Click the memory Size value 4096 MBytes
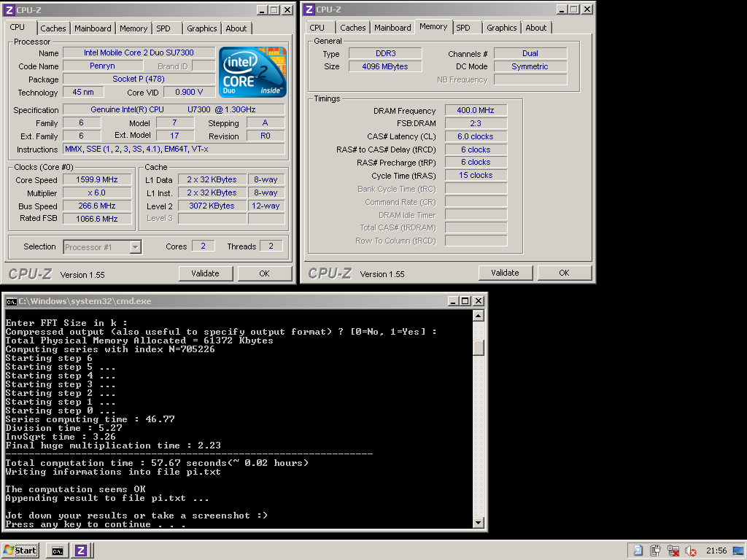747x560 pixels. (x=385, y=66)
